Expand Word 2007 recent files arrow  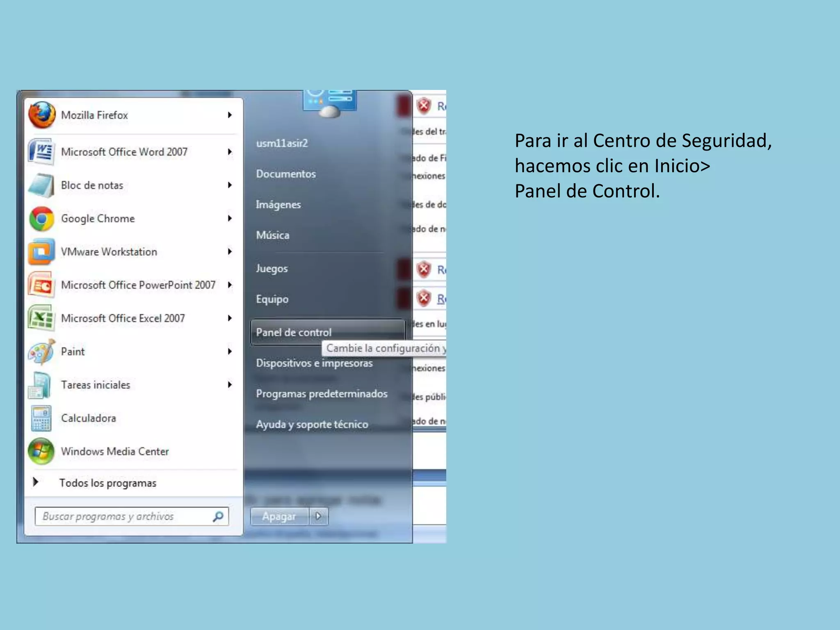[x=230, y=152]
